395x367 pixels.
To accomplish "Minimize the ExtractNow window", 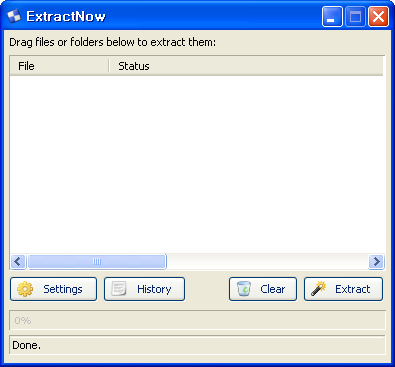I will [x=332, y=17].
